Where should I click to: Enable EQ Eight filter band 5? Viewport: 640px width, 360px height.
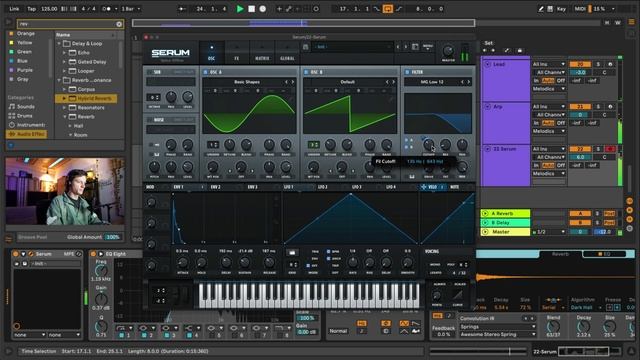[x=212, y=335]
